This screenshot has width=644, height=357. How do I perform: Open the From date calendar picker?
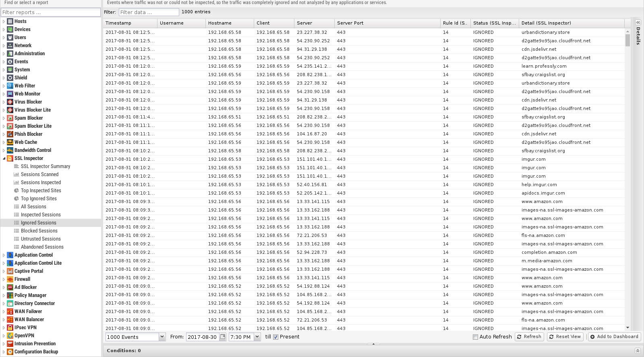point(223,337)
